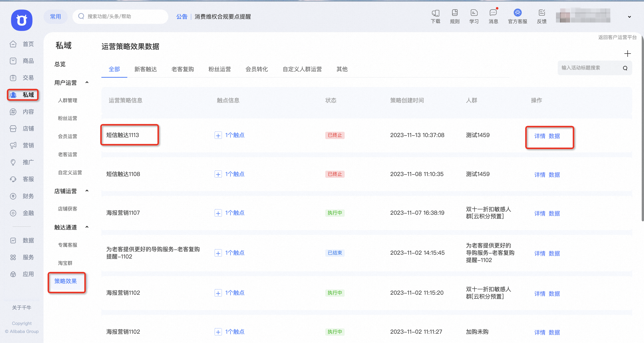This screenshot has width=644, height=343.
Task: Open 店铺 in the left sidebar
Action: click(22, 128)
